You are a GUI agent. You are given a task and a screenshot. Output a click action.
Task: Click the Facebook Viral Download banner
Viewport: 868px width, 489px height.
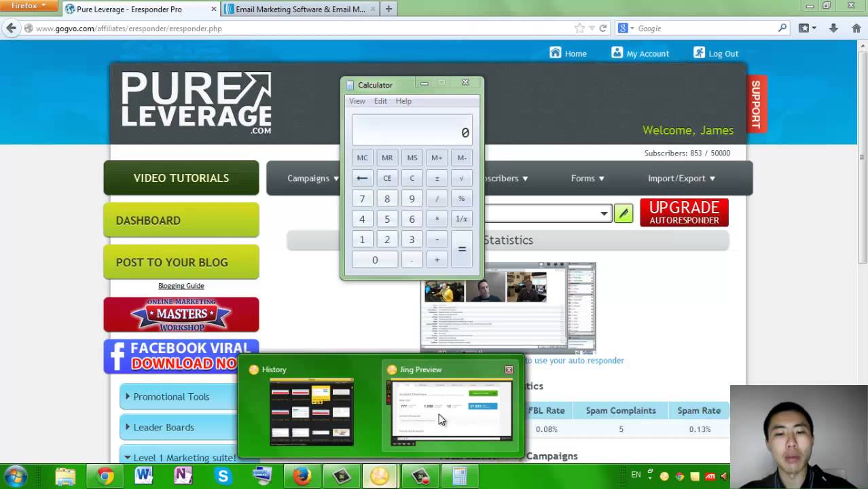181,357
